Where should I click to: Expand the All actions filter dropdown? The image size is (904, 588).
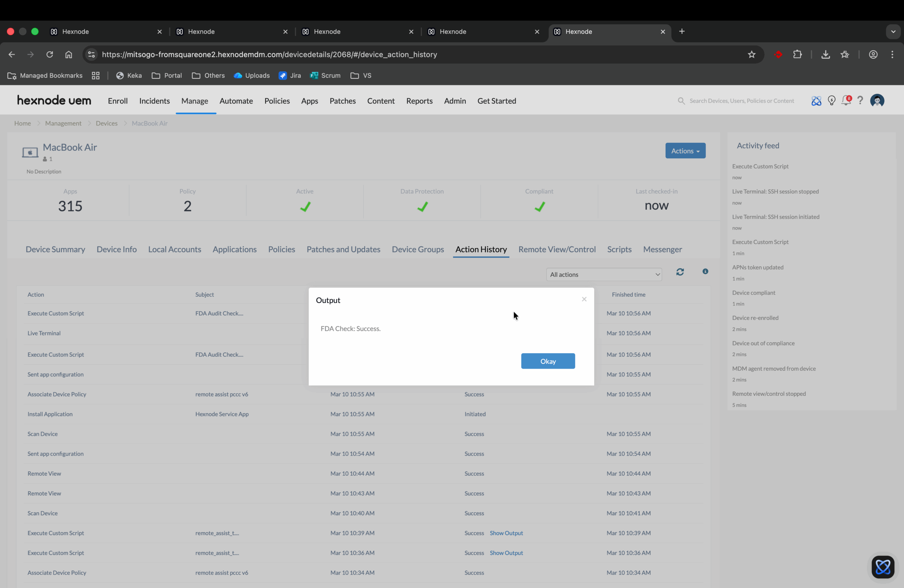[x=603, y=274]
